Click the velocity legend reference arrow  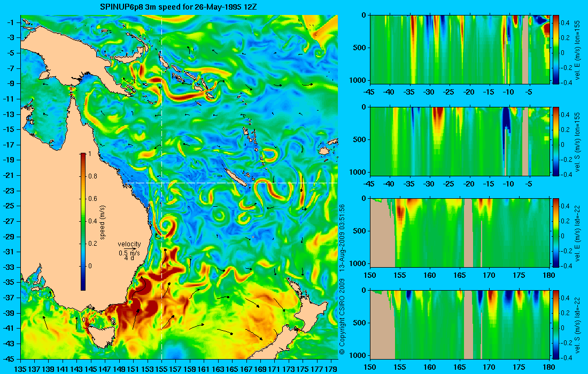[130, 249]
